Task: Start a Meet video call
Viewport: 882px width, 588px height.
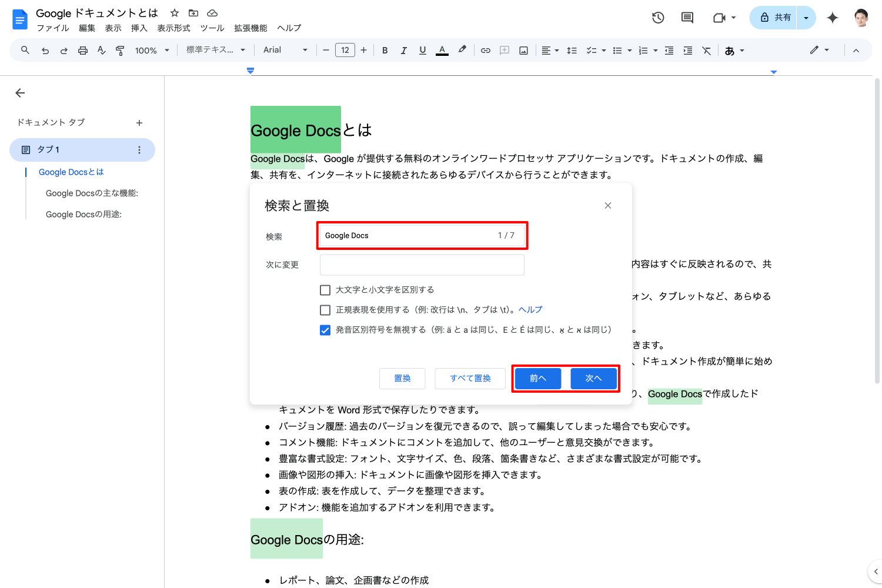Action: click(720, 18)
